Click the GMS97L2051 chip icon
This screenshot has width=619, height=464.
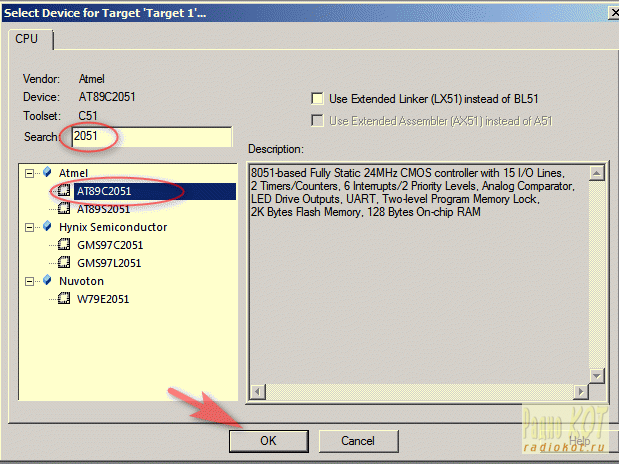[64, 263]
